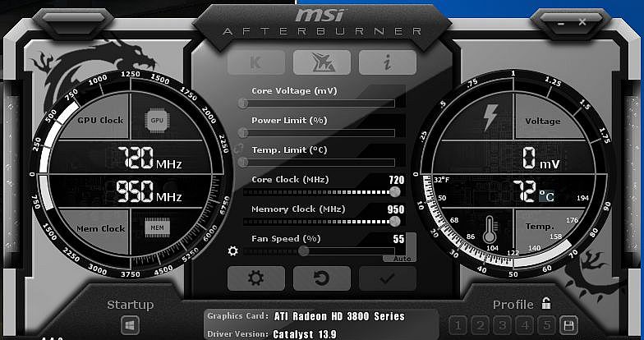Click the Power Limit slider handle
644x340 pixels.
pyautogui.click(x=243, y=133)
